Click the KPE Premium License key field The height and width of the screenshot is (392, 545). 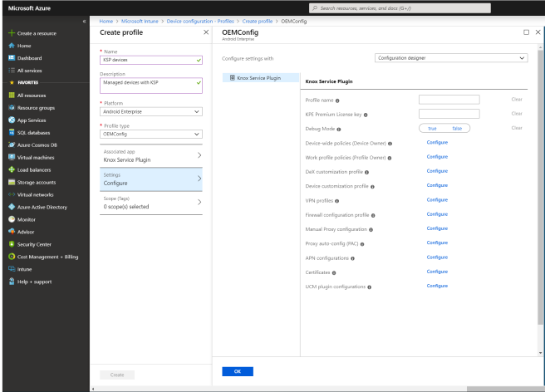click(x=449, y=114)
